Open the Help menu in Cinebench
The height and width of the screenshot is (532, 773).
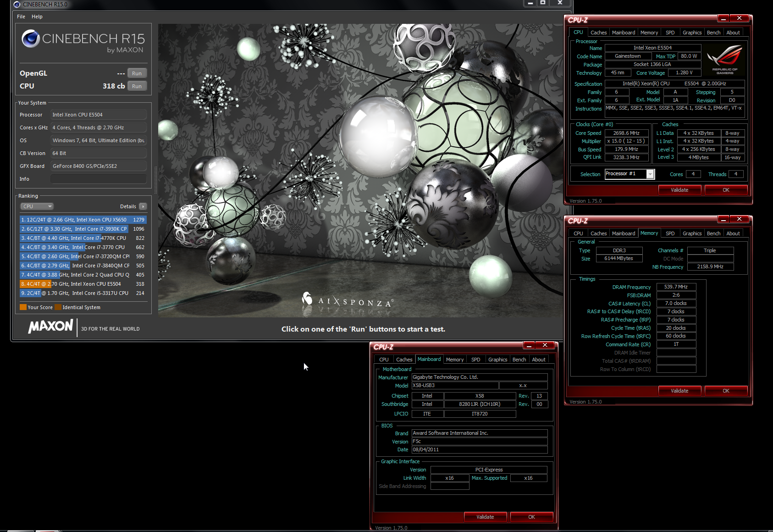[37, 17]
